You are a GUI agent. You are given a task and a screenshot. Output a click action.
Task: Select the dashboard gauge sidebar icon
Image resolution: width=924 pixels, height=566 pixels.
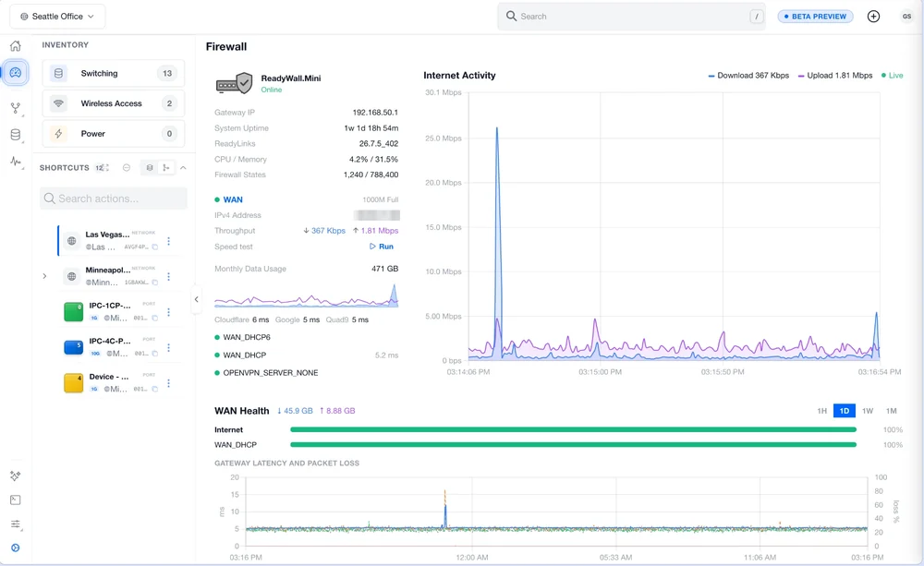coord(16,72)
